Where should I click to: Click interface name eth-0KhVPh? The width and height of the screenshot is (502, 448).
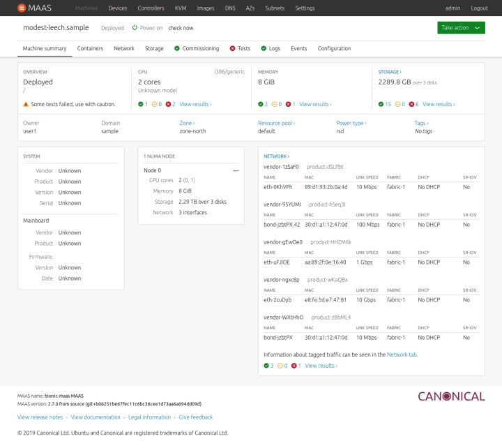coord(278,187)
